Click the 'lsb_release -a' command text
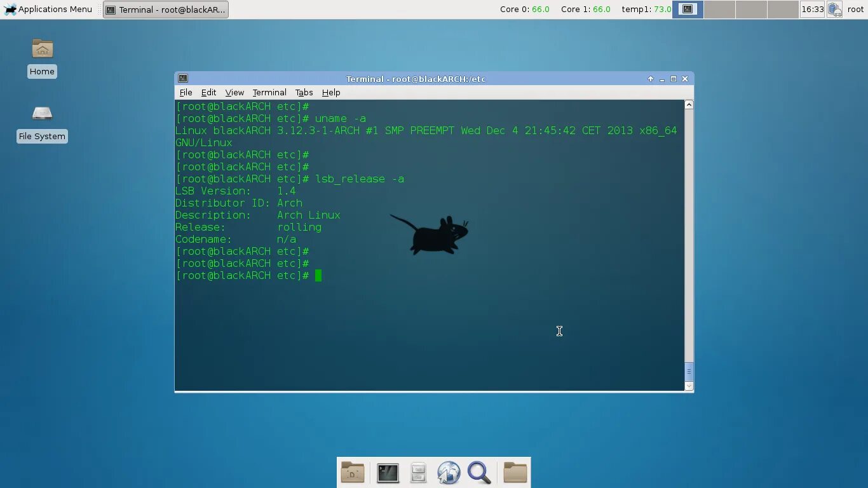Viewport: 868px width, 488px height. click(360, 179)
